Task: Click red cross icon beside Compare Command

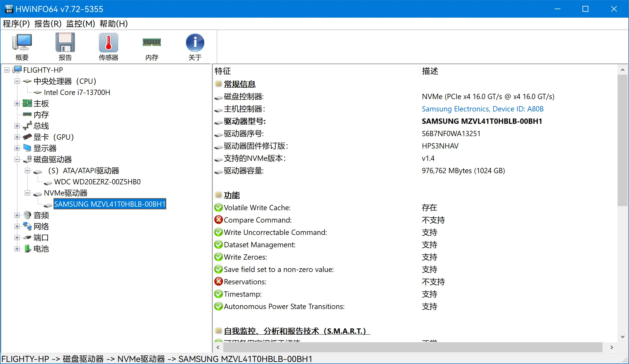Action: pyautogui.click(x=219, y=220)
